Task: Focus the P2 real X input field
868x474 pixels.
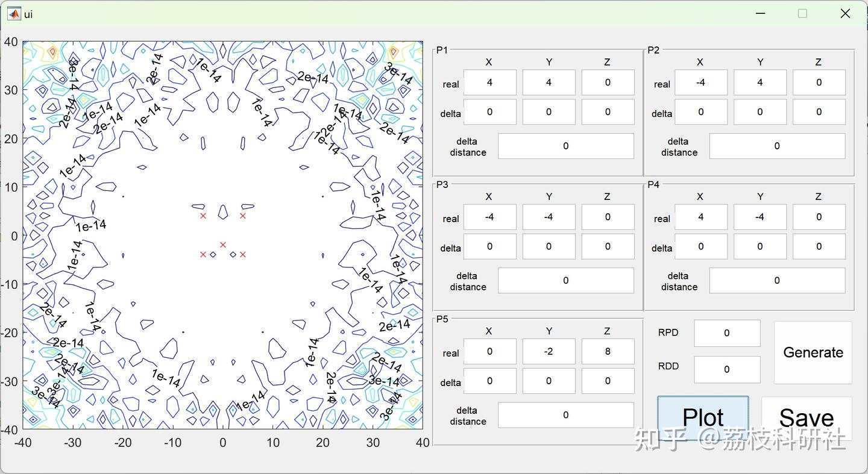Action: 701,83
